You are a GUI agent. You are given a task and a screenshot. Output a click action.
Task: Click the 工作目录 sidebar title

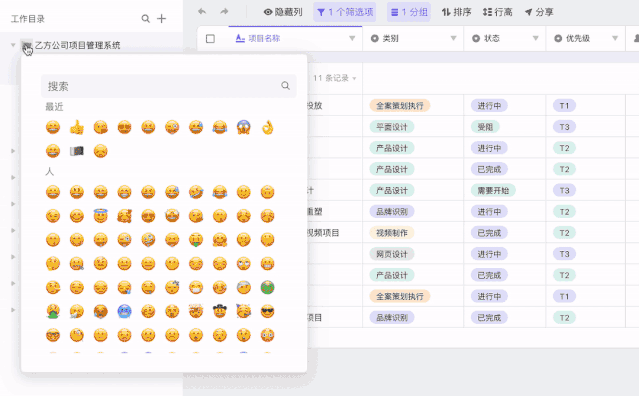(x=28, y=19)
